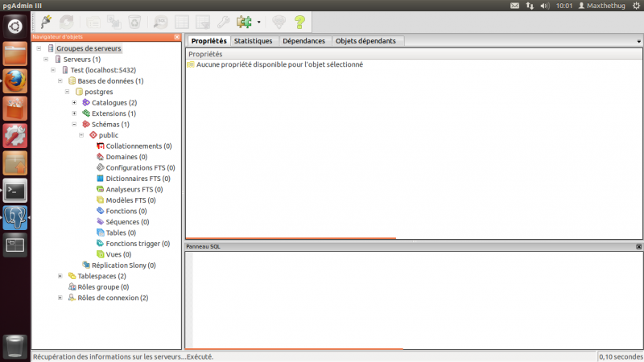Click the refresh icon in the toolbar
This screenshot has width=644, height=362.
[67, 22]
